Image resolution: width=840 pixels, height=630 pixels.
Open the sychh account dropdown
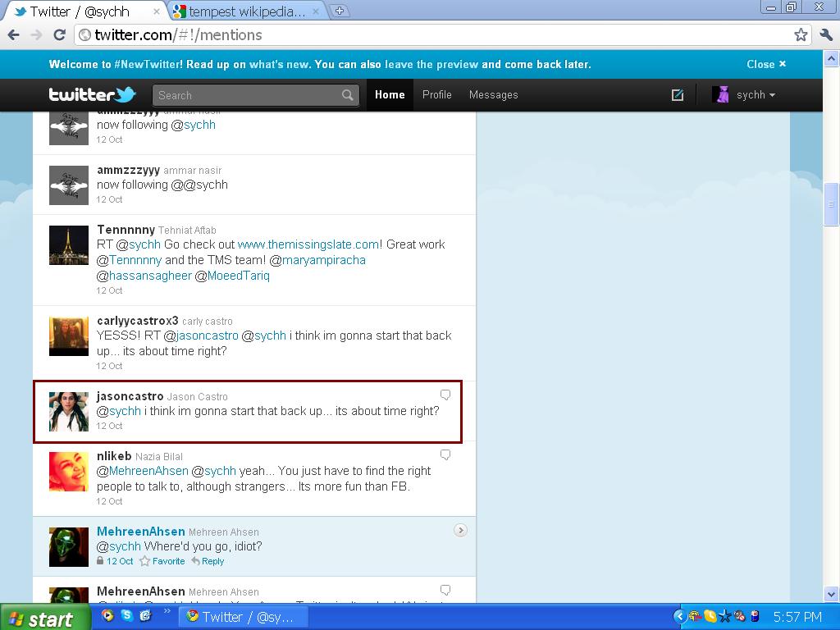(x=756, y=95)
